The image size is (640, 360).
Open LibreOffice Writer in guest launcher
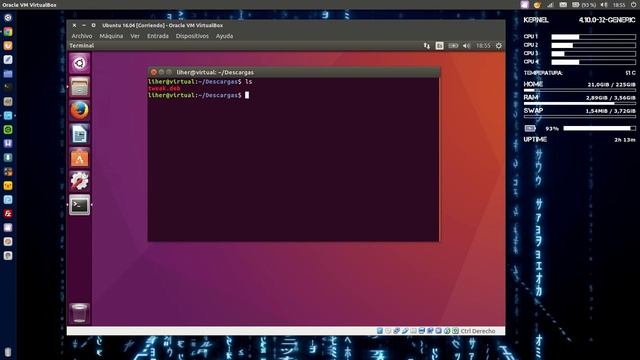click(79, 134)
